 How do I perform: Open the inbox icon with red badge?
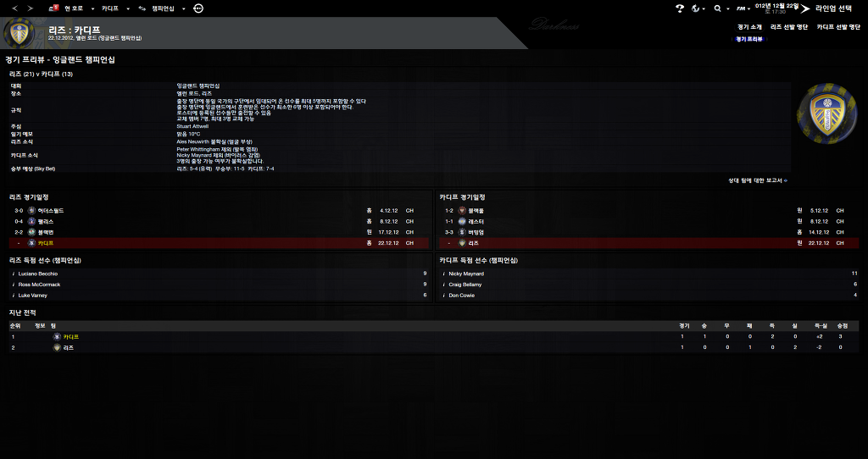coord(53,8)
